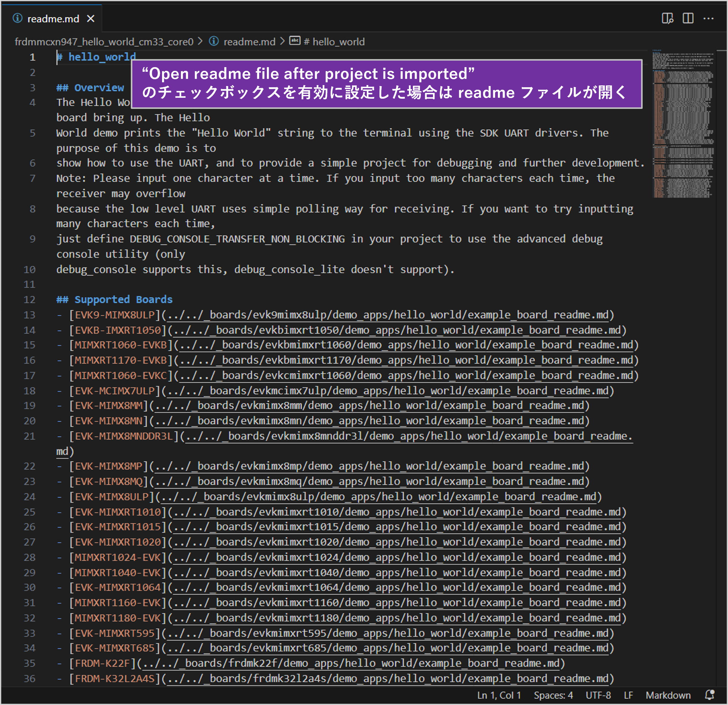Close the readme.md tab
Image resolution: width=728 pixels, height=705 pixels.
tap(91, 19)
